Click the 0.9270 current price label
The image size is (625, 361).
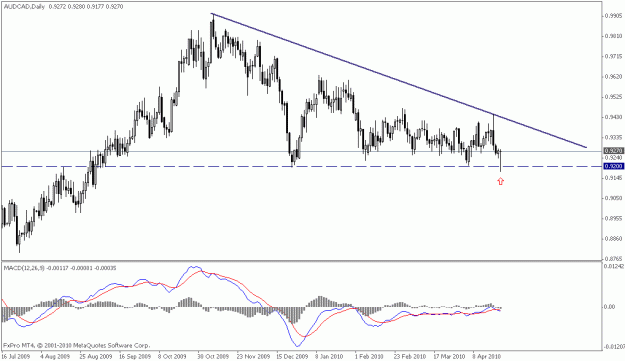tap(613, 151)
